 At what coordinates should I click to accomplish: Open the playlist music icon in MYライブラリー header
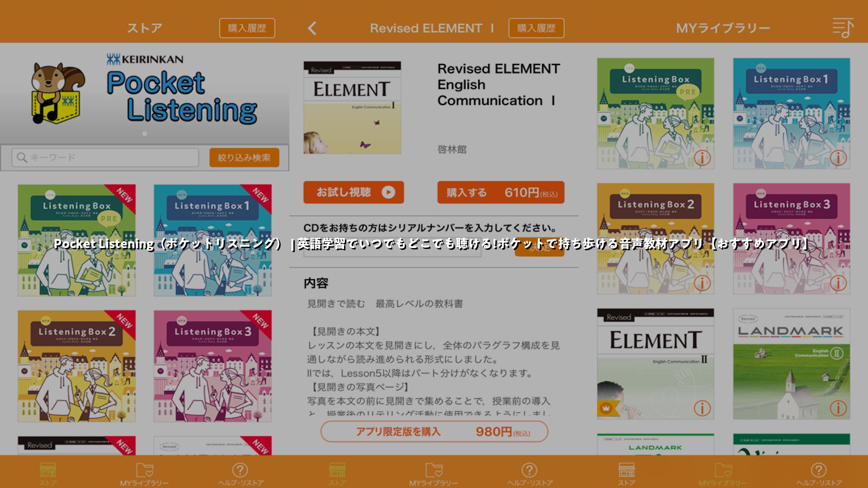pos(843,28)
